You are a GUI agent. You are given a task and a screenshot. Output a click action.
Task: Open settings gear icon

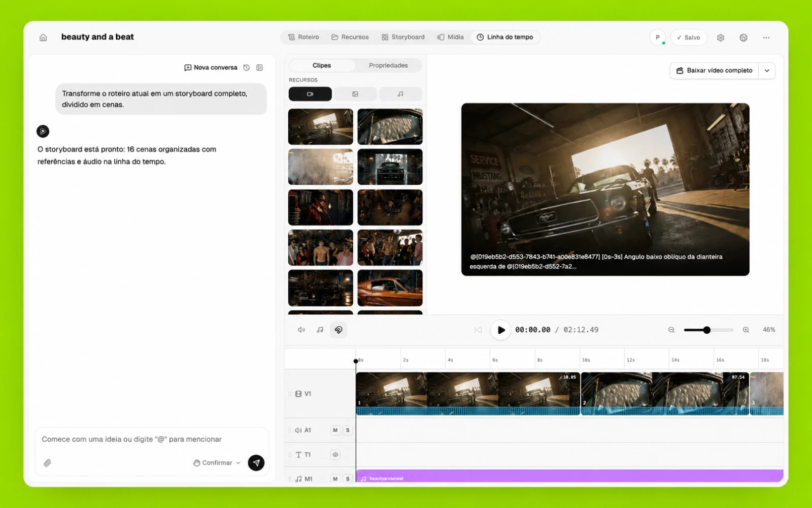point(721,38)
